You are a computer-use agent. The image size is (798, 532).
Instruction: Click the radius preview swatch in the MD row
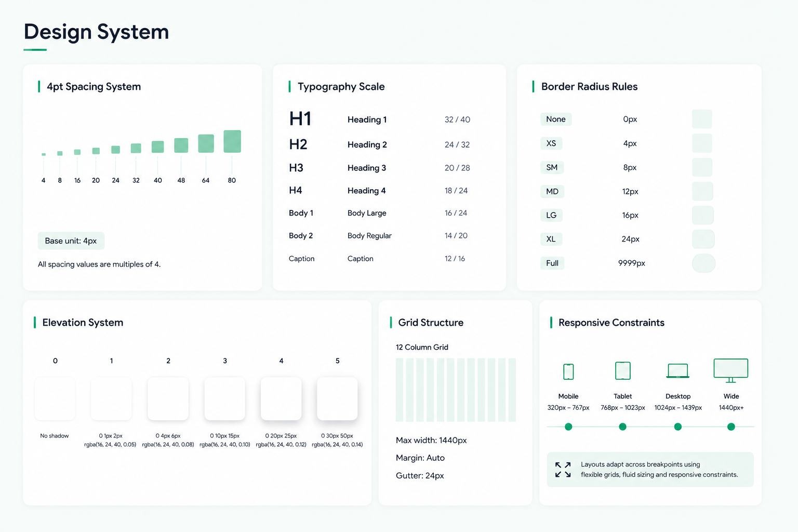pos(702,191)
